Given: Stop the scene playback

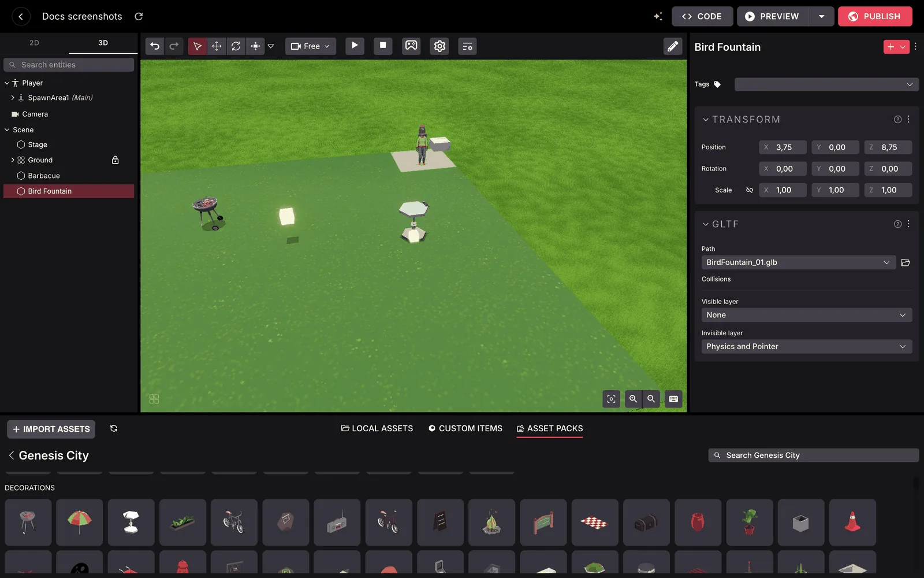Looking at the screenshot, I should click(x=383, y=46).
